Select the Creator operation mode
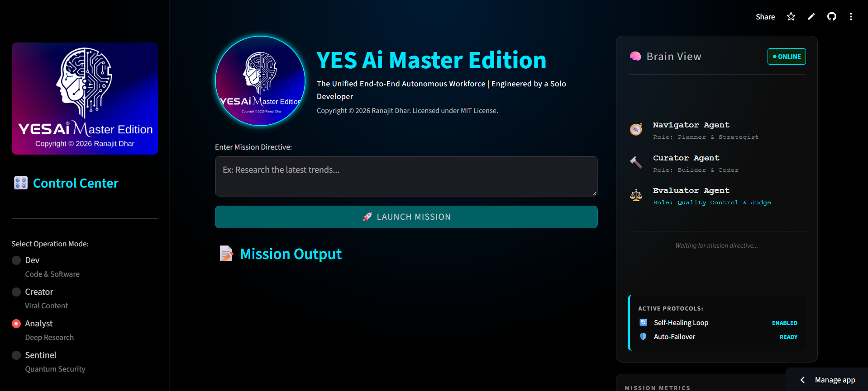Screen dimensions: 868x391 point(16,292)
